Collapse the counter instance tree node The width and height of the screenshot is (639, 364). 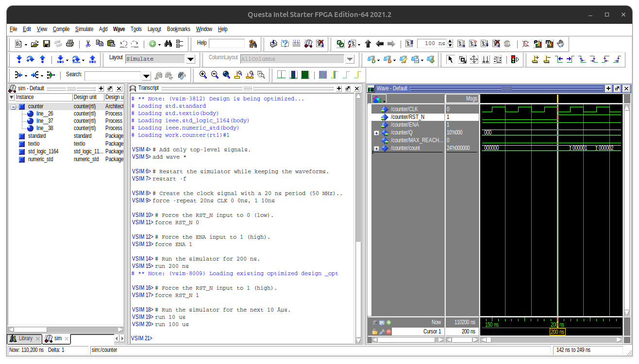pos(14,106)
